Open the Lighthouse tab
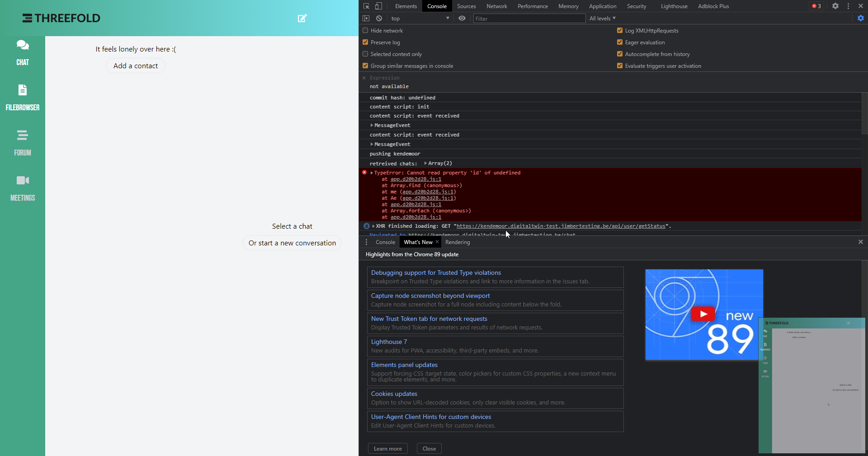Viewport: 868px width, 456px height. (674, 6)
